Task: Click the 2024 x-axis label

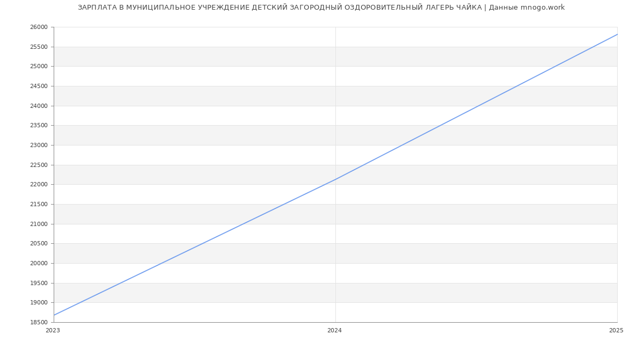Action: pos(334,330)
